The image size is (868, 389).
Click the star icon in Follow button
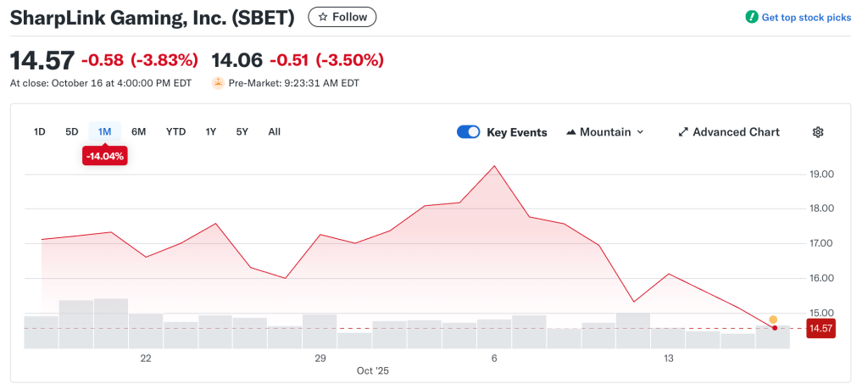322,17
